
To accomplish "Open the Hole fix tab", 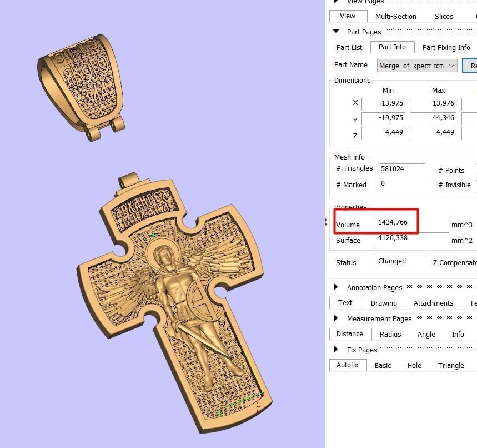I will 414,366.
